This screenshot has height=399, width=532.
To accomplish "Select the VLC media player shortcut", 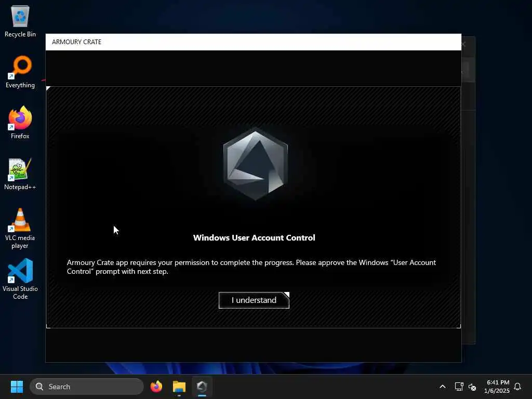I will pos(20,229).
